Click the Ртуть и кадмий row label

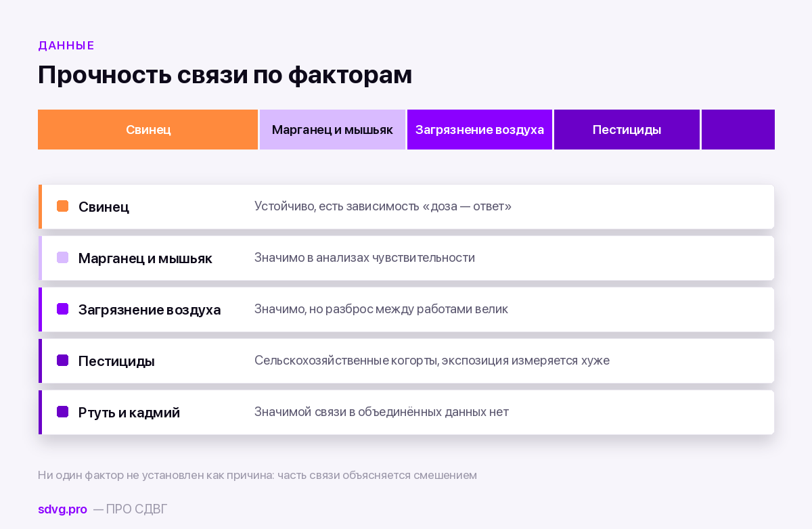click(x=129, y=413)
